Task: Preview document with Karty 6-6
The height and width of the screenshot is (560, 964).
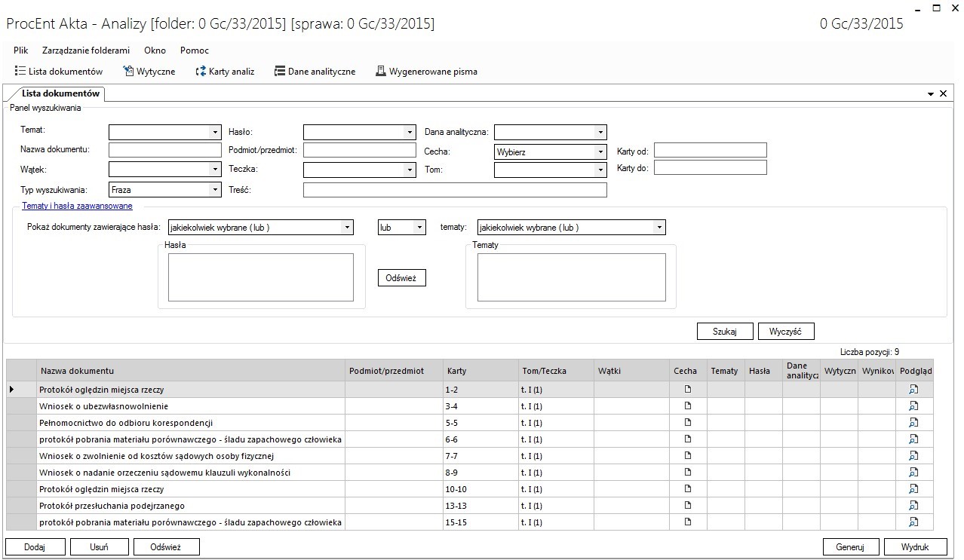Action: coord(913,439)
